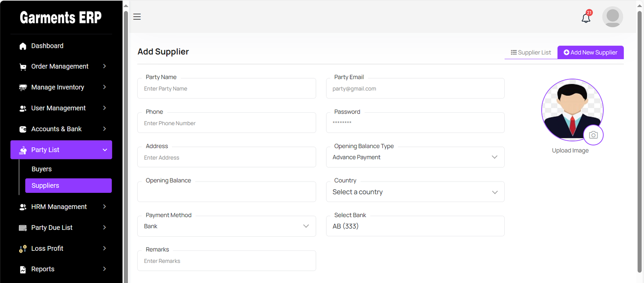Click the Loss Profit sidebar icon

click(x=23, y=249)
